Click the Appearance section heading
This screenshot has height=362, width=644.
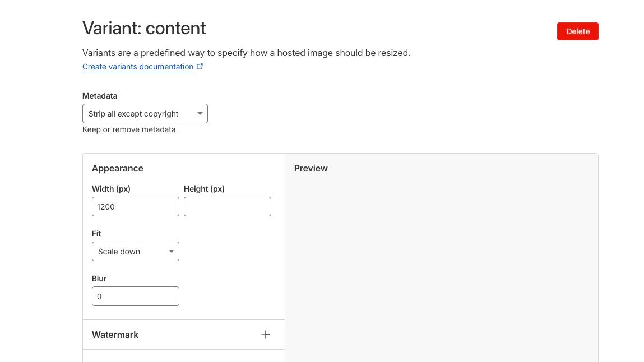pos(118,168)
